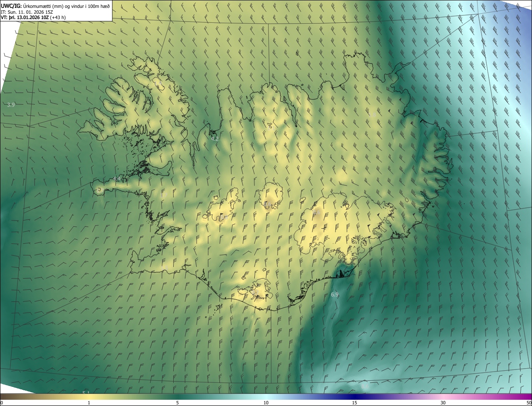Click the 4.2 value label on the map
The width and height of the screenshot is (532, 406).
(215, 139)
